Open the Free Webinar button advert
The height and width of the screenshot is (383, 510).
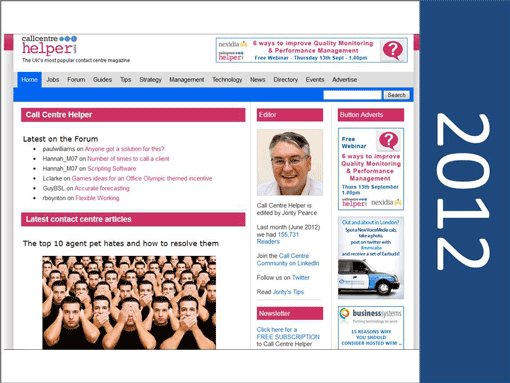(371, 169)
